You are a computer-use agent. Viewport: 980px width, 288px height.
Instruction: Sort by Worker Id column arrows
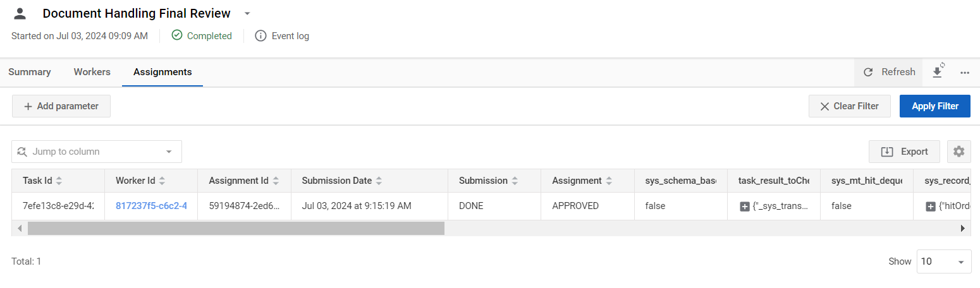coord(162,181)
